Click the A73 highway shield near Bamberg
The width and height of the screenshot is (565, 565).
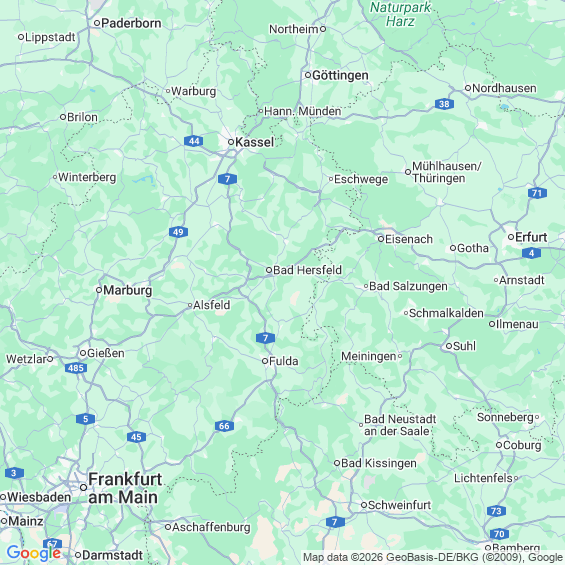[496, 511]
